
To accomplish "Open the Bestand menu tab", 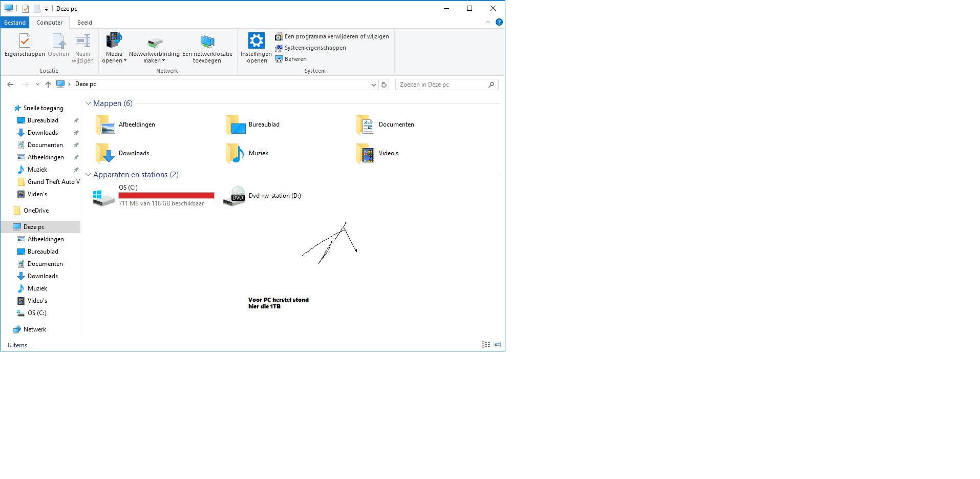I will point(15,23).
